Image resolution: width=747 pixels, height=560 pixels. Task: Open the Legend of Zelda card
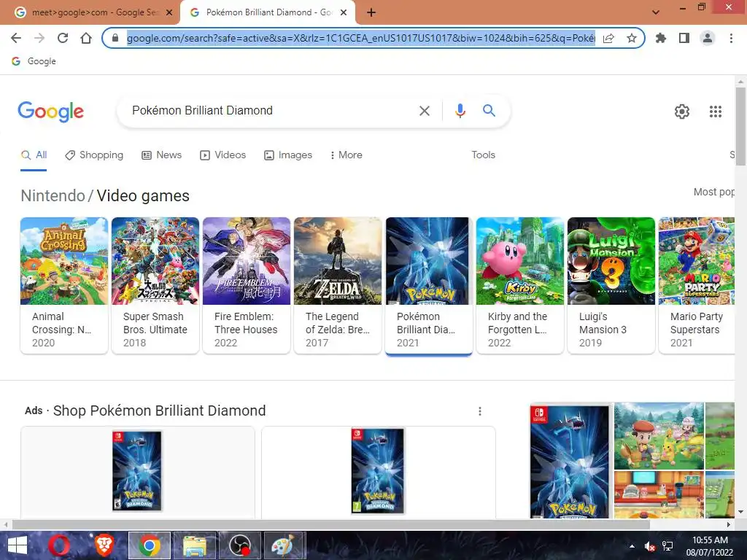point(338,285)
